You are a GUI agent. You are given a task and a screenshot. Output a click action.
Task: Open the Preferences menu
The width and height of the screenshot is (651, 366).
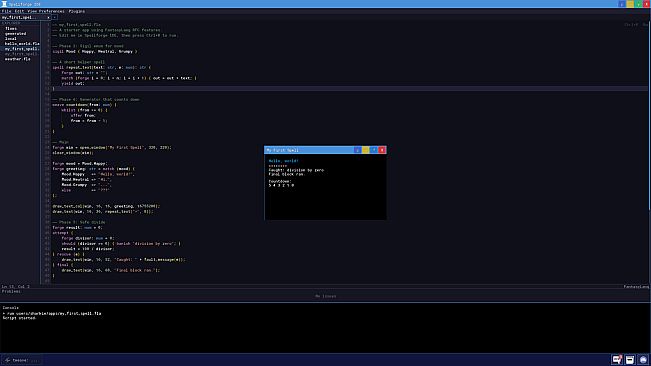52,11
